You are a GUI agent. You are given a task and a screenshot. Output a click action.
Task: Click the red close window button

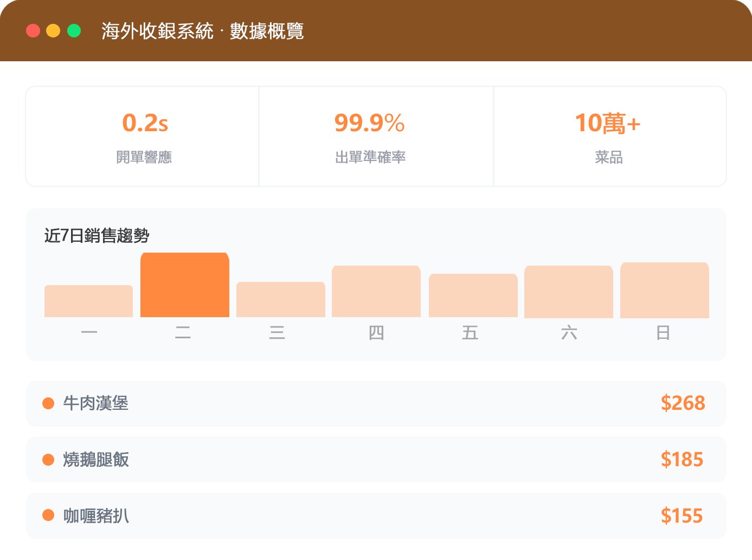[33, 30]
